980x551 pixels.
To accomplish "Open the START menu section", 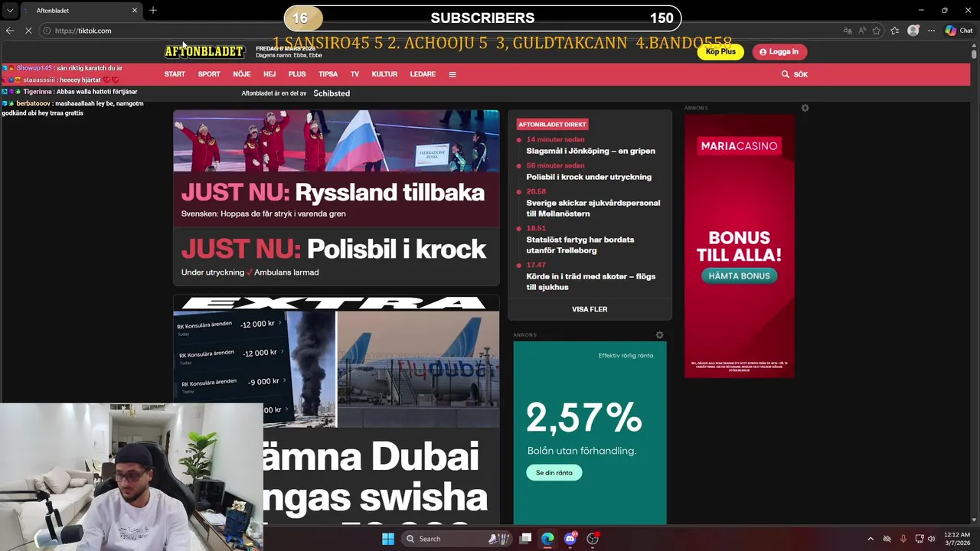I will click(175, 74).
